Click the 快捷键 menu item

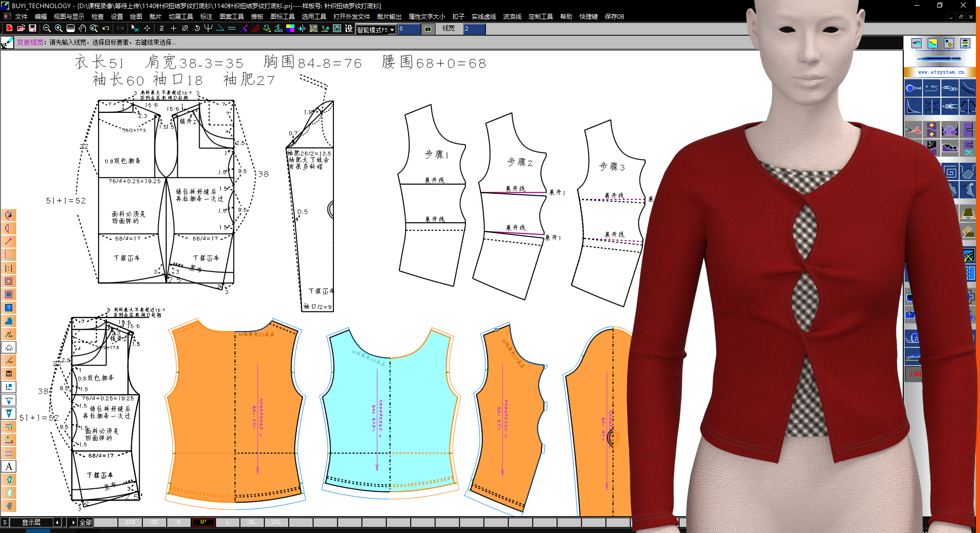pyautogui.click(x=589, y=16)
